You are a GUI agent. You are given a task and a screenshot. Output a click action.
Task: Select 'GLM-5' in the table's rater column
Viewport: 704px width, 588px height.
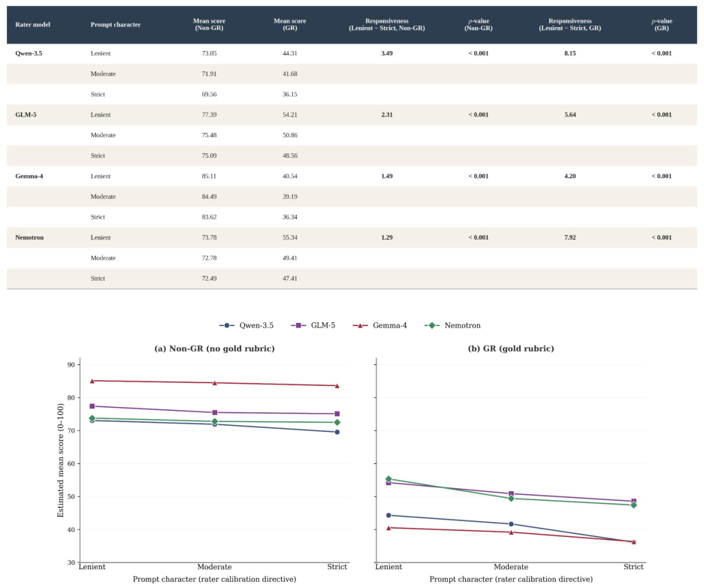(x=26, y=115)
